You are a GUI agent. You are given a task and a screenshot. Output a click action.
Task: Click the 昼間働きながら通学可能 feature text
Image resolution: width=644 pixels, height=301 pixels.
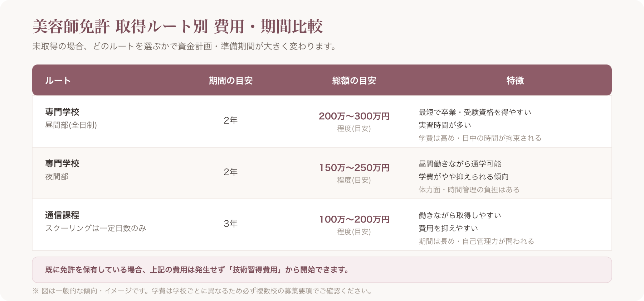460,164
